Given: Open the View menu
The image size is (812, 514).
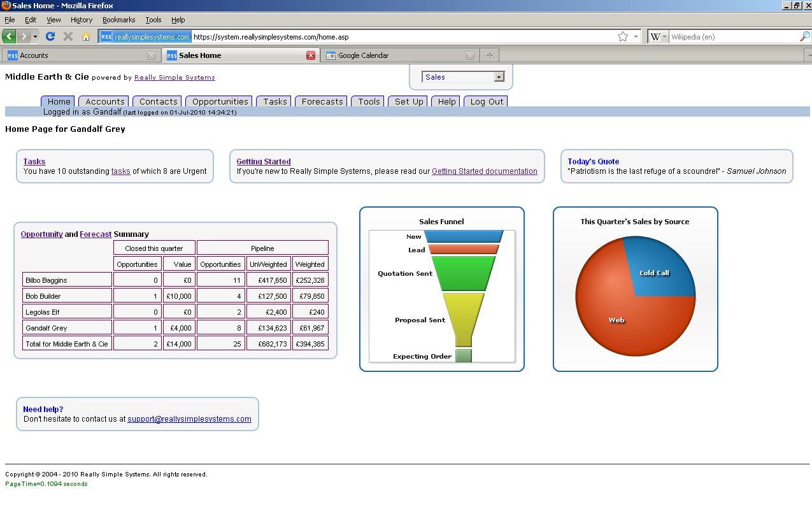Looking at the screenshot, I should click(53, 20).
